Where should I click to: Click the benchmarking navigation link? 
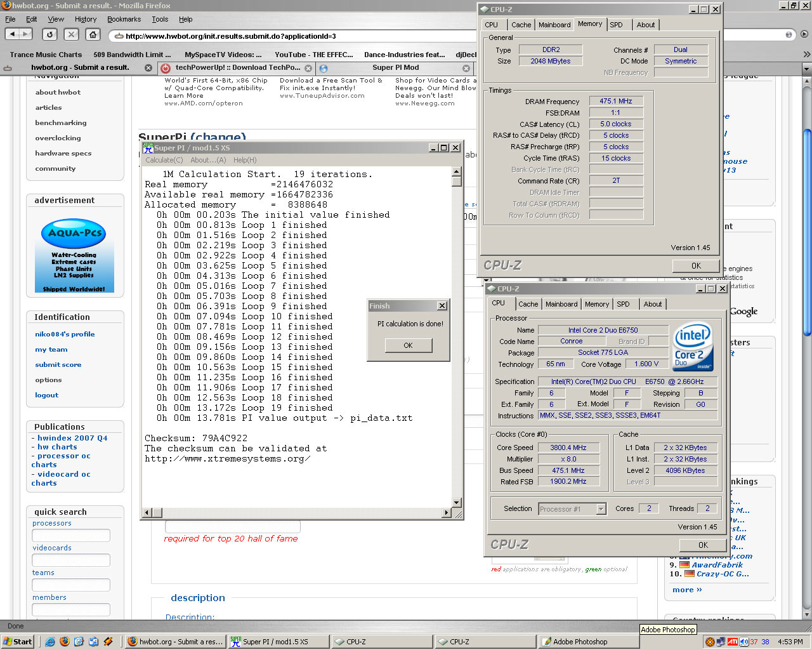61,123
